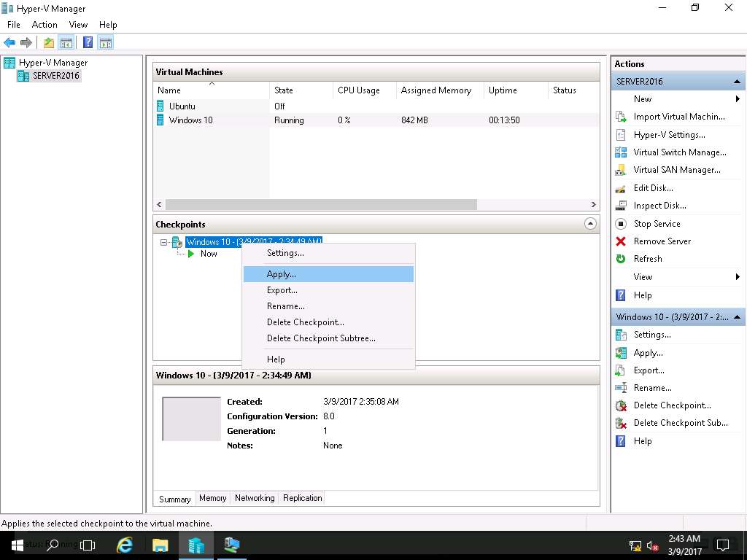Click the Edit Disk icon
The image size is (747, 560).
click(x=621, y=189)
